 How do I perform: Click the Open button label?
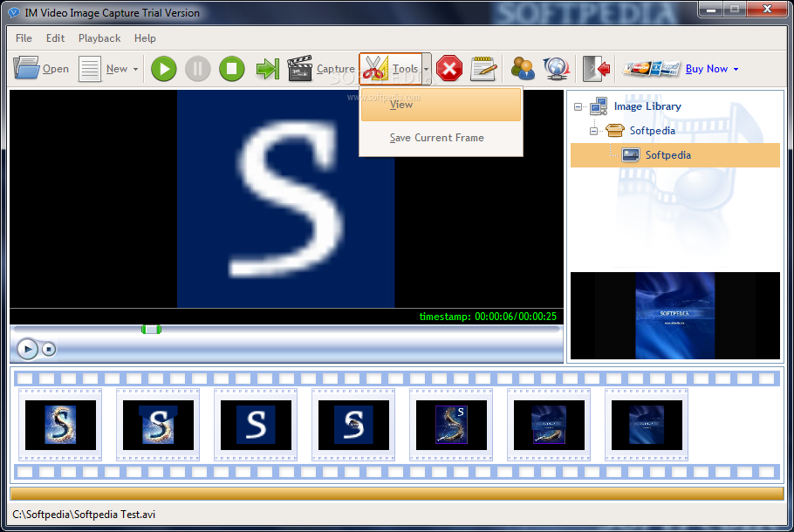click(x=56, y=69)
